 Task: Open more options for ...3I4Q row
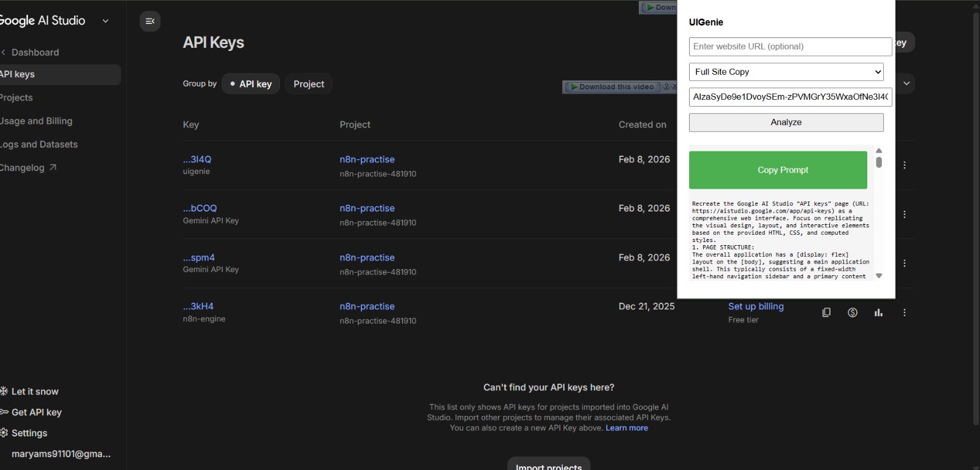905,165
